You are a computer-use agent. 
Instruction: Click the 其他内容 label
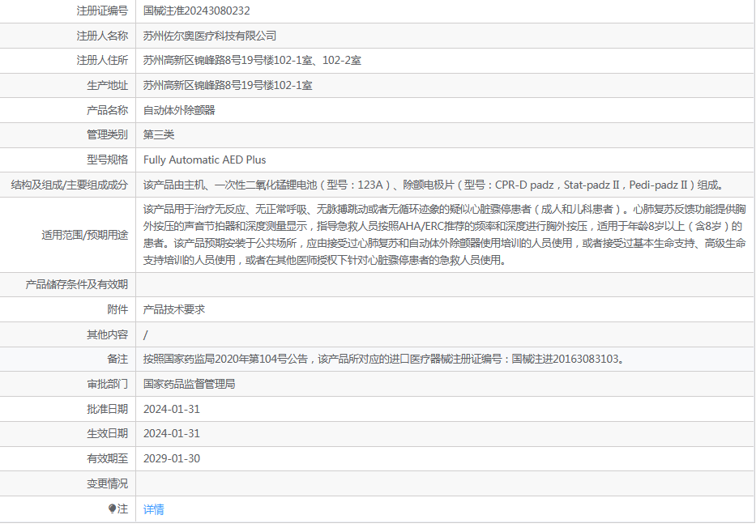108,334
